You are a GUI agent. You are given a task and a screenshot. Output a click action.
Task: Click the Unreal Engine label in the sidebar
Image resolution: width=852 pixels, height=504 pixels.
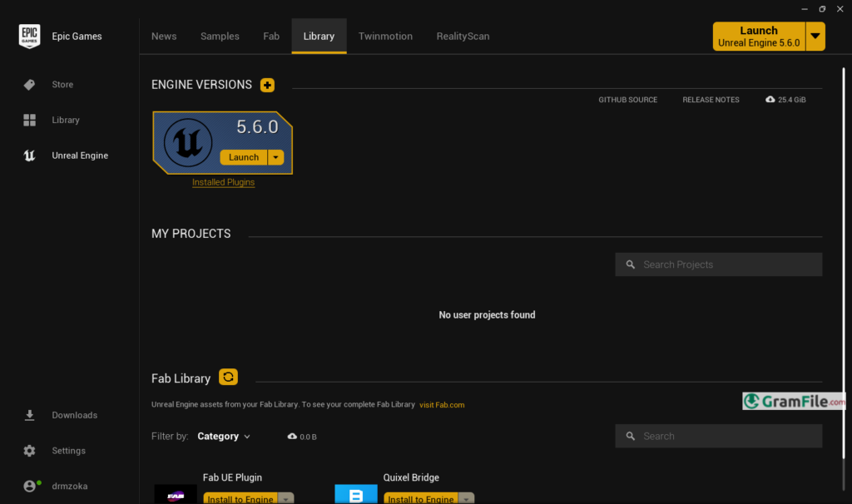pos(80,156)
